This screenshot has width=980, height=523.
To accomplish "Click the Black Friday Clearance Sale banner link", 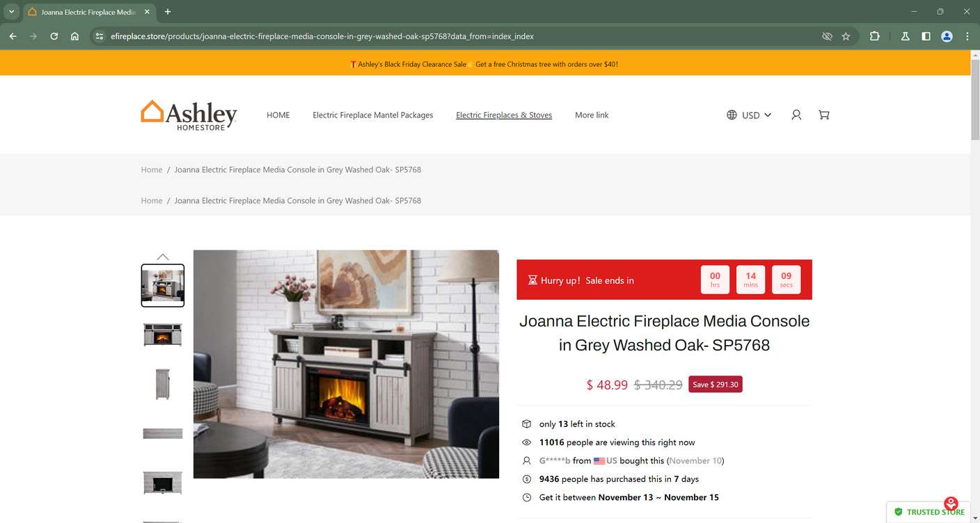I will 408,63.
